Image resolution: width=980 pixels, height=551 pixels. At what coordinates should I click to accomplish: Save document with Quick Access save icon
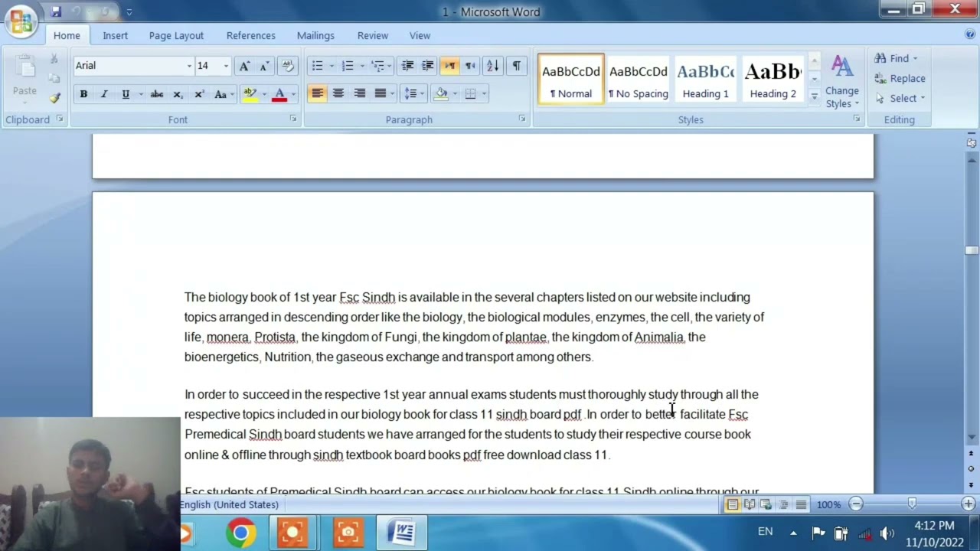point(56,11)
